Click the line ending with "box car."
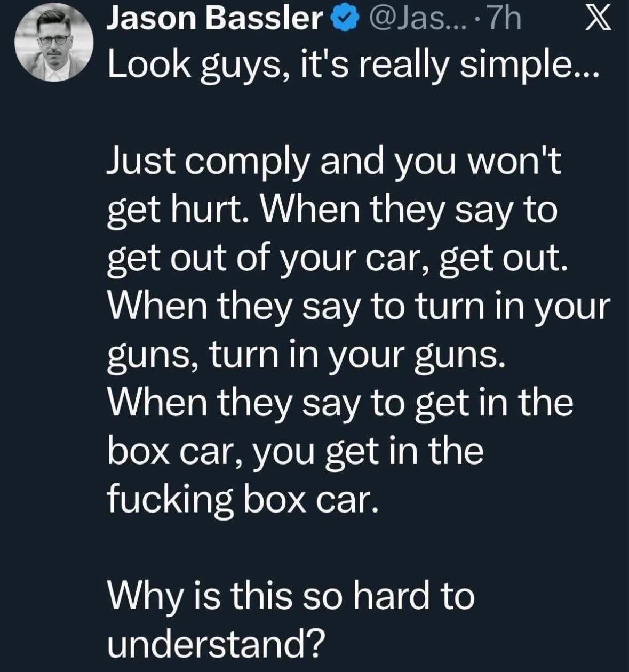This screenshot has height=672, width=629. click(243, 499)
